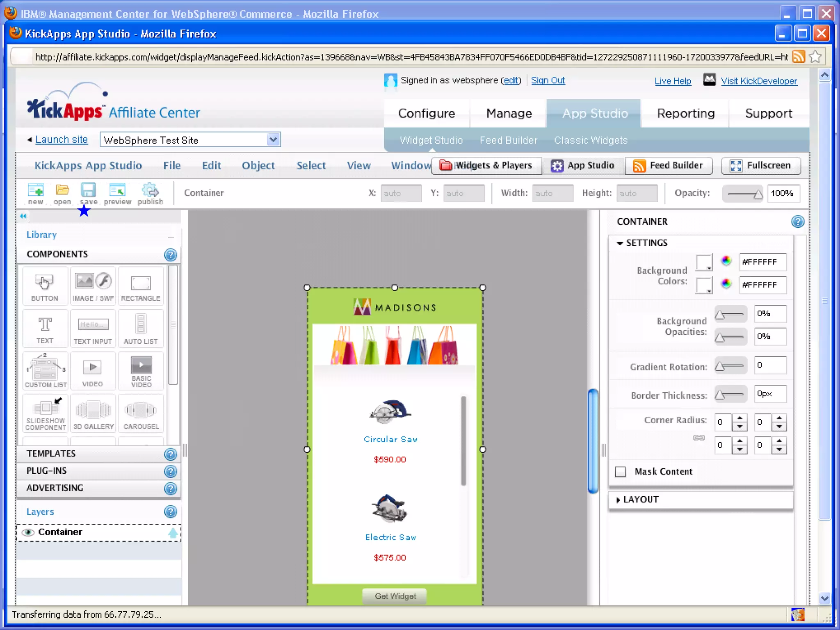Screen dimensions: 840x630
Task: Enable the Mask Content checkbox
Action: point(621,472)
